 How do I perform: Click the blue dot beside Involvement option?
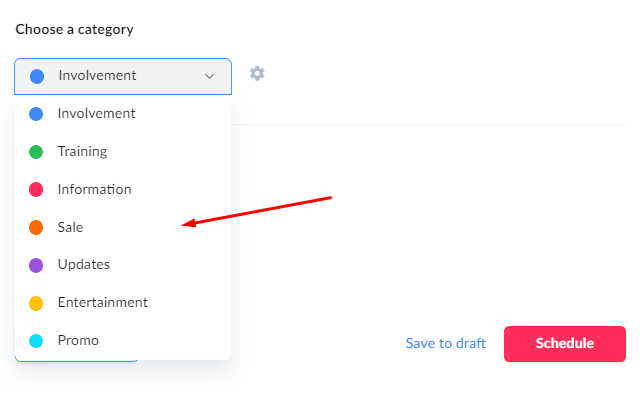pyautogui.click(x=36, y=114)
